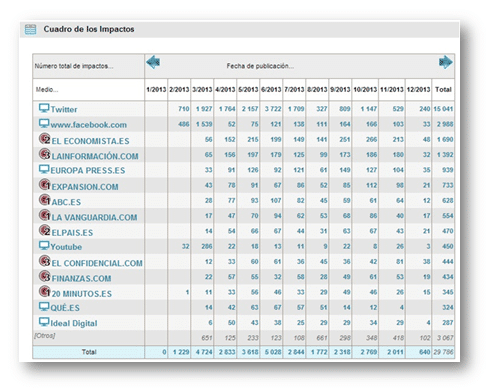Select the 2/2013 column header
The height and width of the screenshot is (388, 503).
pos(179,89)
